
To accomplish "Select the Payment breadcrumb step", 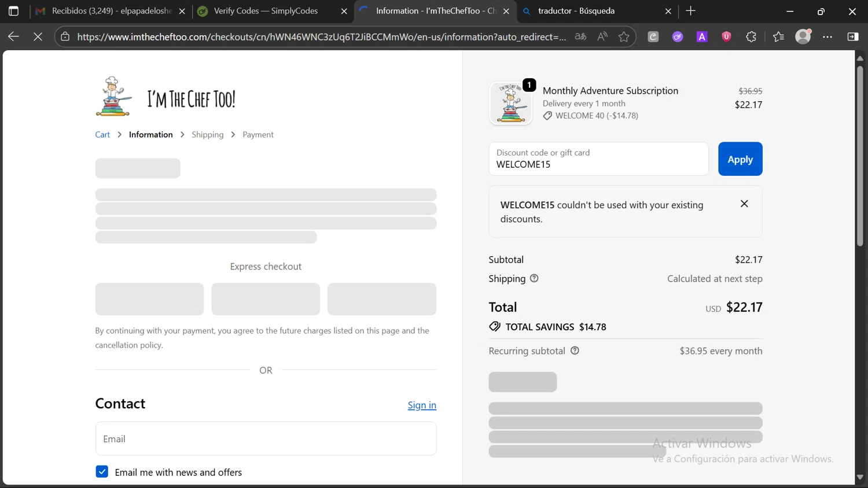I will click(x=258, y=134).
